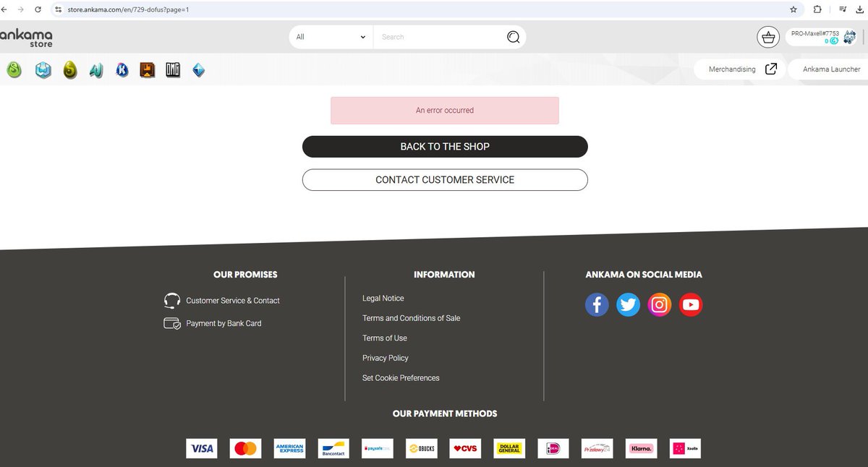The height and width of the screenshot is (467, 868).
Task: Click the Bancontact payment logo
Action: click(x=333, y=448)
